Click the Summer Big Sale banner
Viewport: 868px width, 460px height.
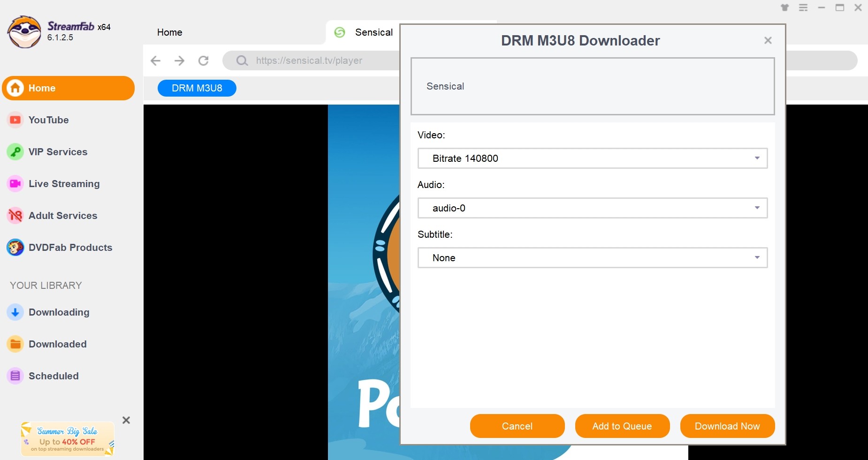click(68, 439)
